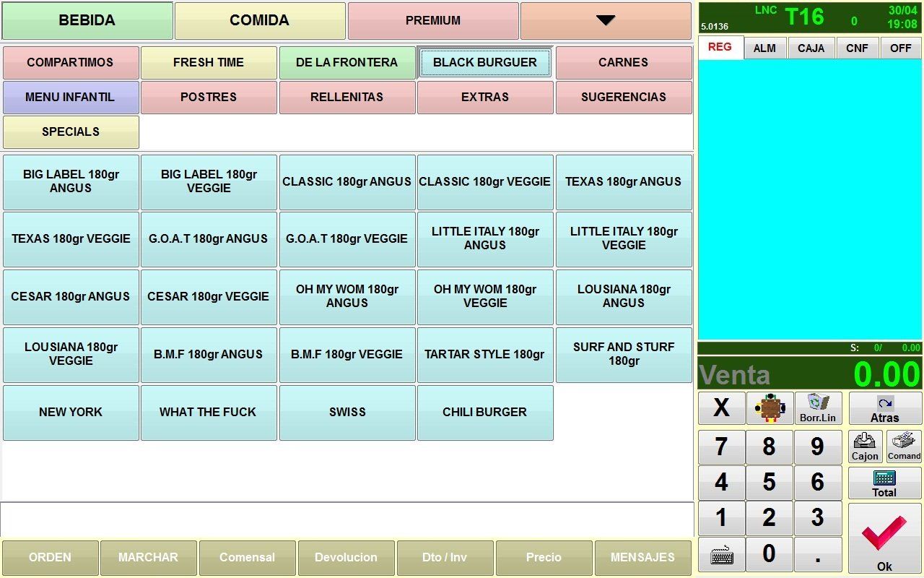Click the Borr.Lin recycle bin icon
The image size is (924, 578).
818,409
